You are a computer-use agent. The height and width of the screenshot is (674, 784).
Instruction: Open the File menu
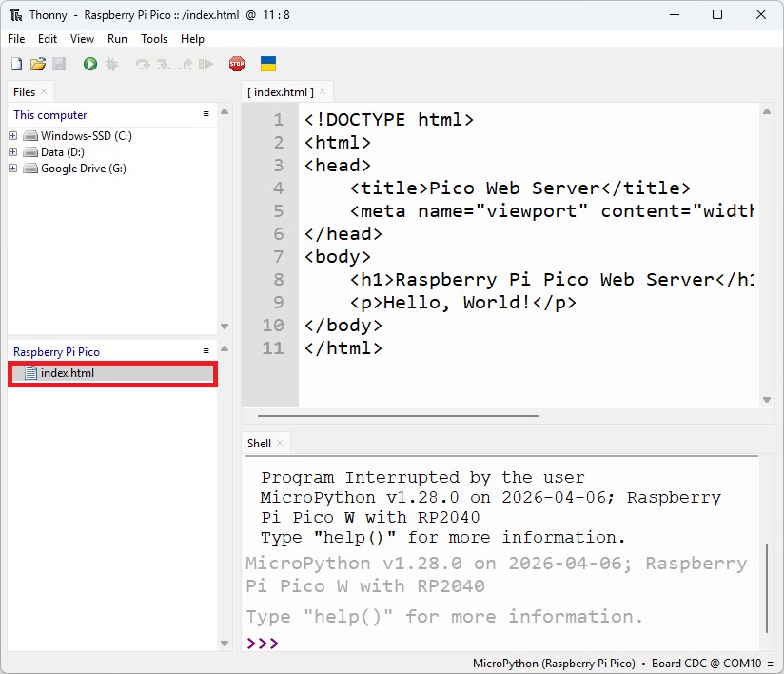16,38
